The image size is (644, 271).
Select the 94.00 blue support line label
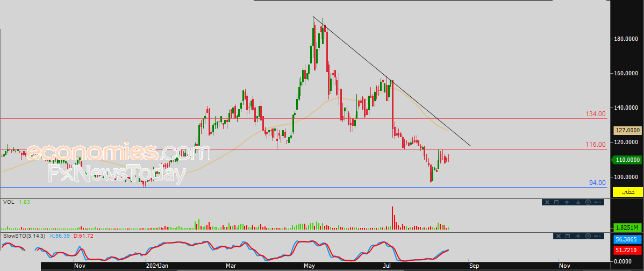597,183
